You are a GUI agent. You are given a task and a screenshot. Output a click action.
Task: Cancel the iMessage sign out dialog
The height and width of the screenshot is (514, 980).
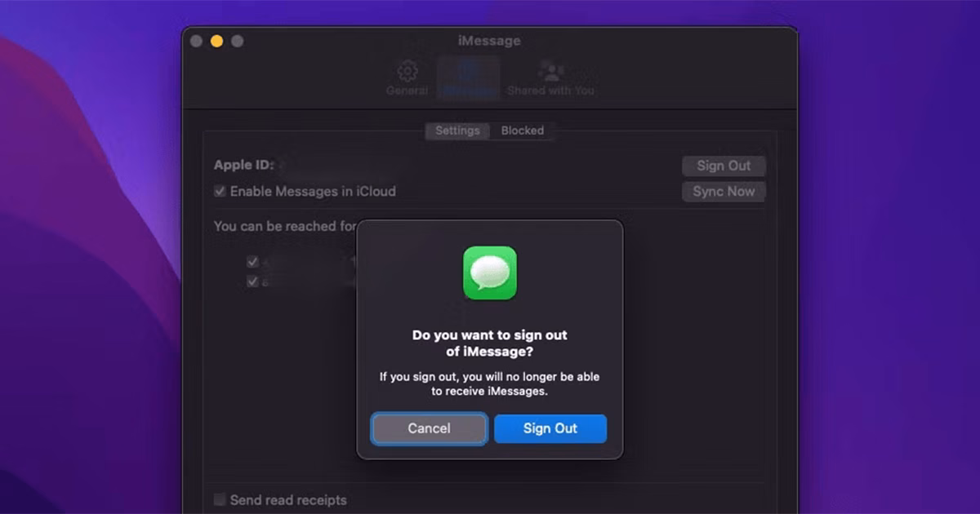tap(430, 428)
